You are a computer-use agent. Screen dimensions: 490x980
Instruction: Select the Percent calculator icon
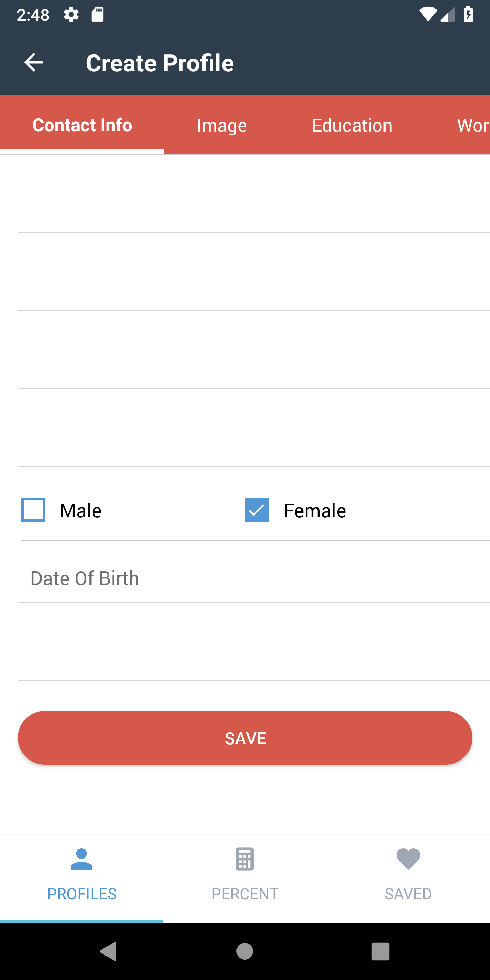[x=245, y=859]
